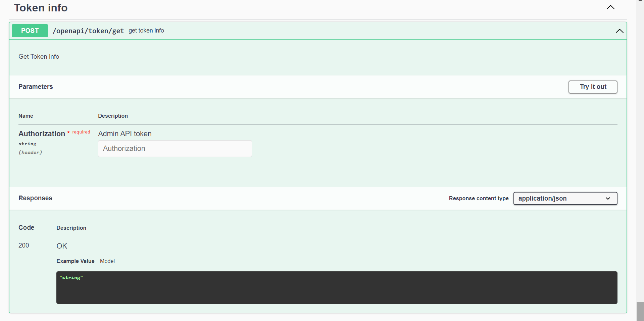Click the 'get token info' summary text

tap(146, 31)
